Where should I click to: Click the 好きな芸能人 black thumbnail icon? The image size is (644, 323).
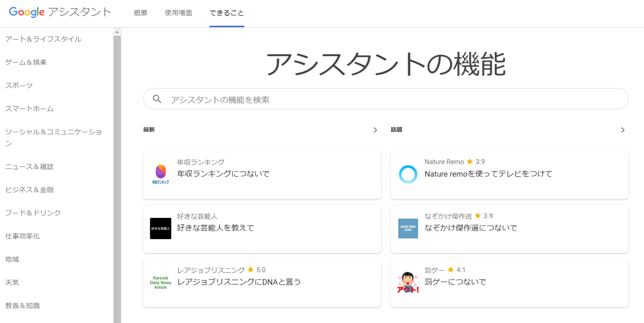point(160,228)
